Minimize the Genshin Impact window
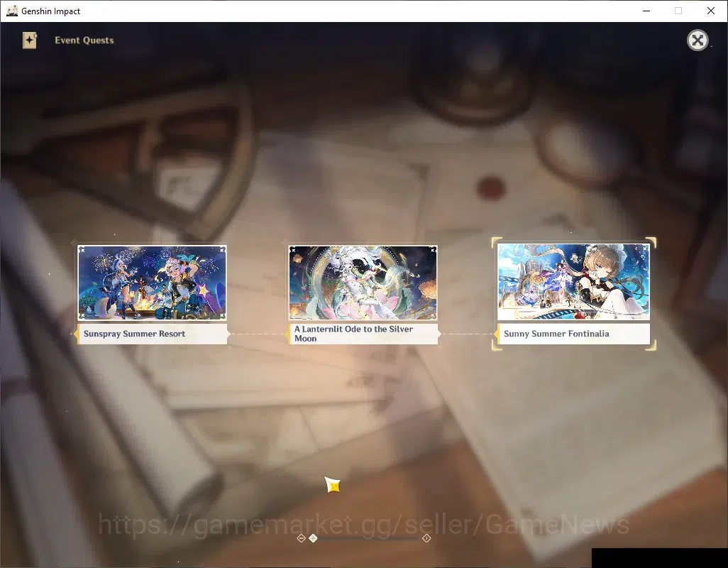Image resolution: width=728 pixels, height=568 pixels. [646, 11]
